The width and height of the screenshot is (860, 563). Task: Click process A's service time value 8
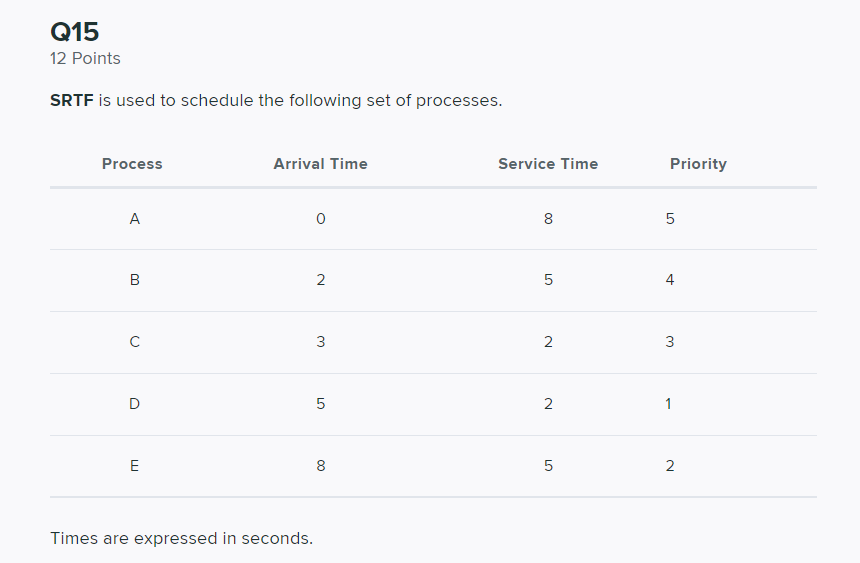pyautogui.click(x=548, y=218)
